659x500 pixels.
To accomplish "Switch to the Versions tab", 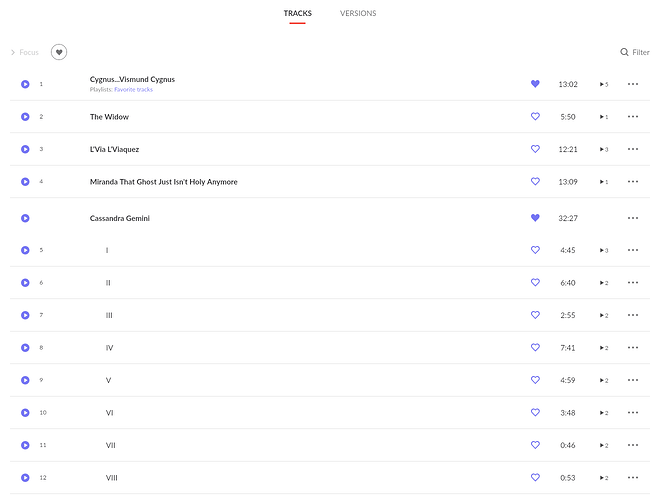I will click(x=358, y=13).
